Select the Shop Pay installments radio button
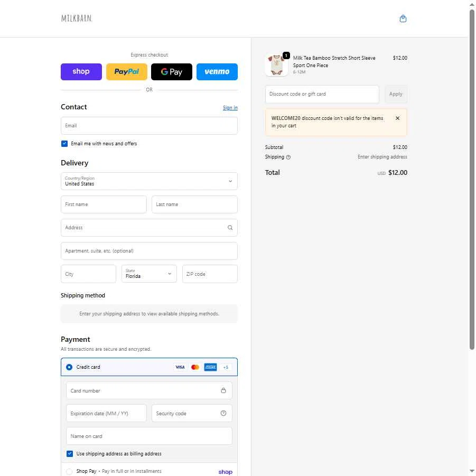Screen dimensions: 476x476 [69, 471]
